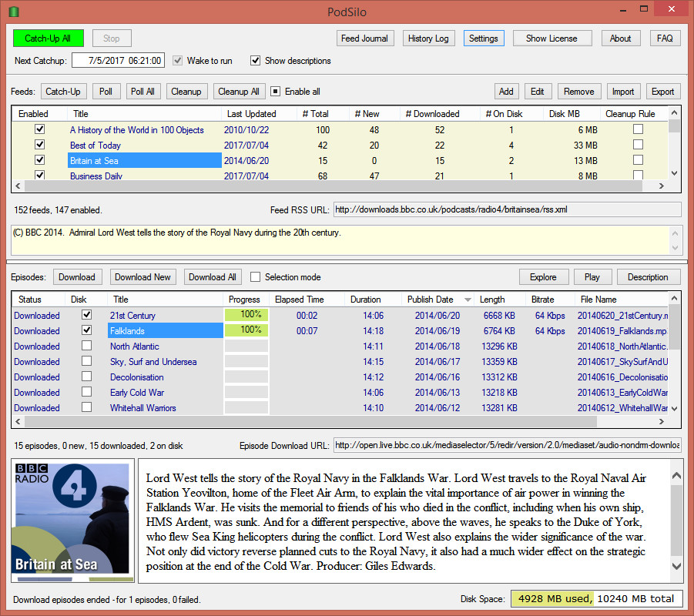Sort feeds by # Downloaded column

pyautogui.click(x=440, y=114)
